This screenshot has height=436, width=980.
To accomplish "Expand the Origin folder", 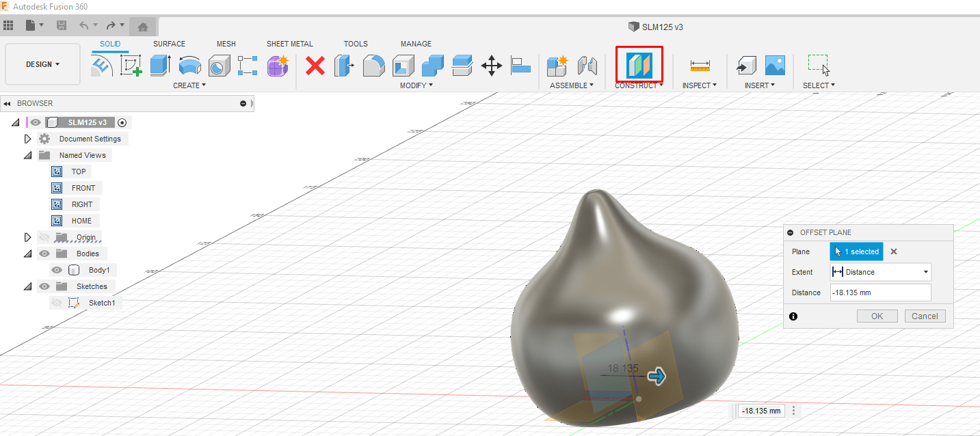I will (x=27, y=237).
